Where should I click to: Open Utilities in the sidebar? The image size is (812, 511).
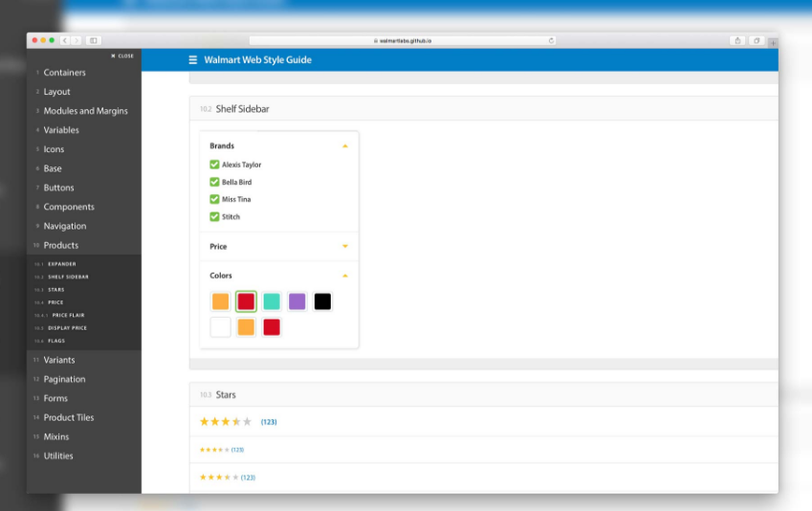58,456
